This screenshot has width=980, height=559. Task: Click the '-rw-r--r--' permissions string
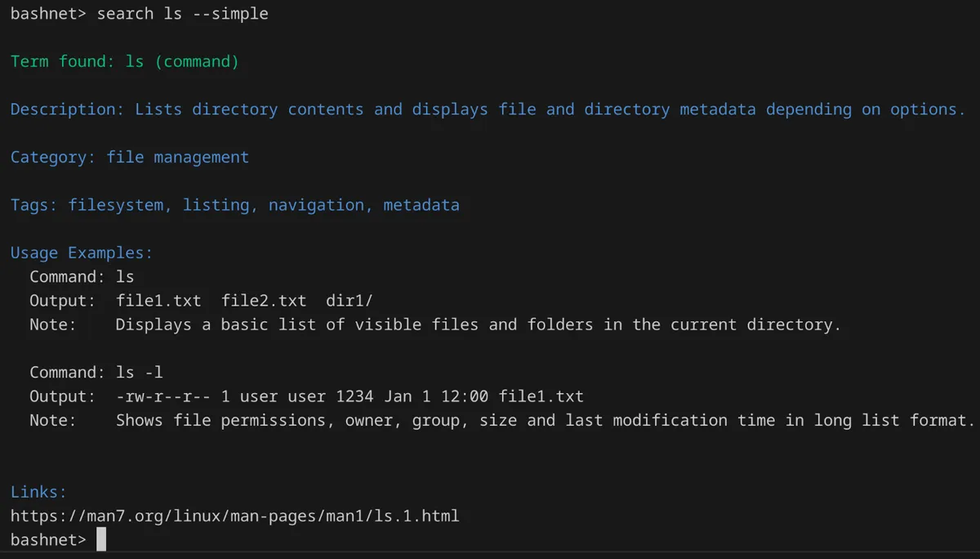tap(163, 396)
